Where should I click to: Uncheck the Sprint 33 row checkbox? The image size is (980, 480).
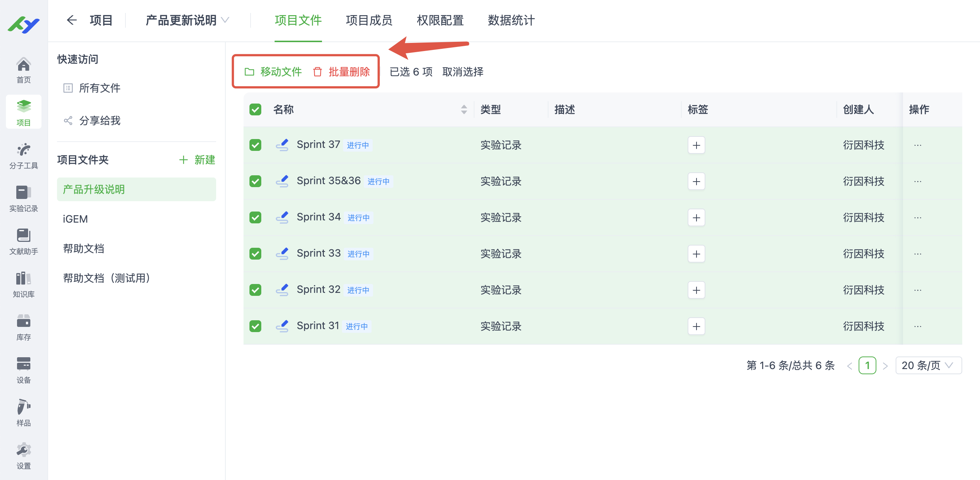pos(255,253)
